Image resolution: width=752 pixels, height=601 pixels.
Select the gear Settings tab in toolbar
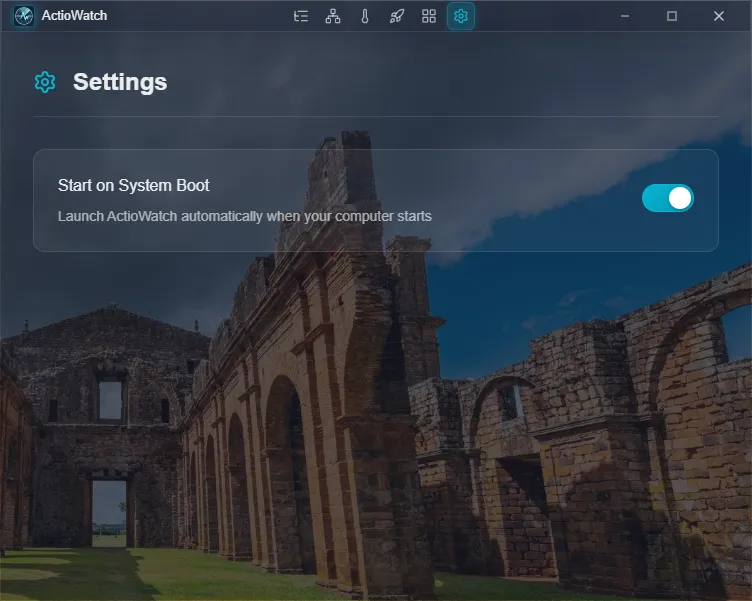tap(461, 16)
